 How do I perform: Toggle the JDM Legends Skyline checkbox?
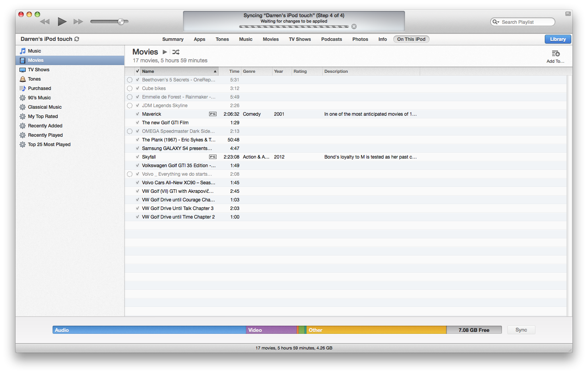tap(137, 106)
